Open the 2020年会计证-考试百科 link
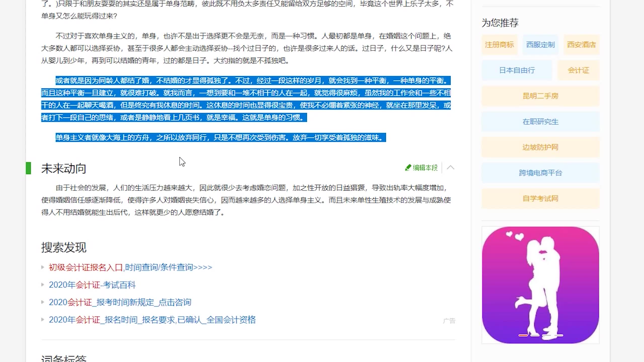Viewport: 644px width, 362px height. (92, 285)
